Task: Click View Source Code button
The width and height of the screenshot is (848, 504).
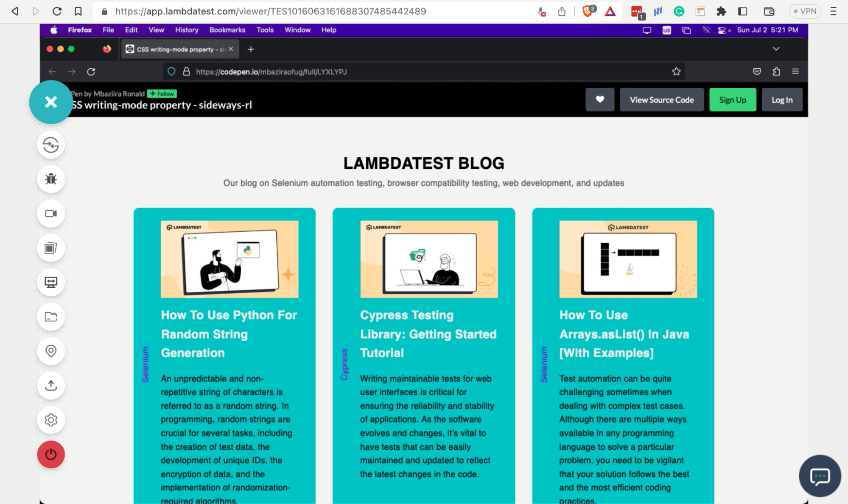Action: pyautogui.click(x=662, y=100)
